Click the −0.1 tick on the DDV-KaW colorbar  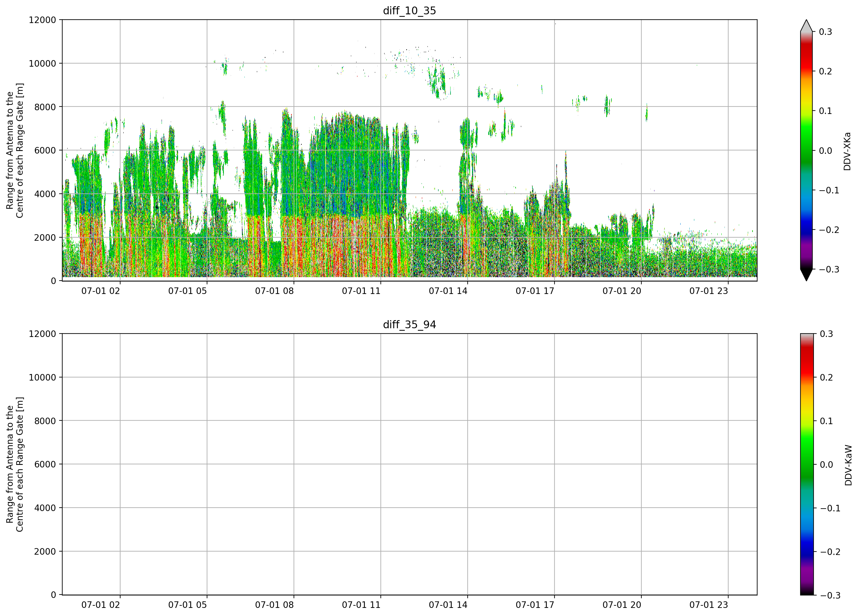pyautogui.click(x=830, y=508)
